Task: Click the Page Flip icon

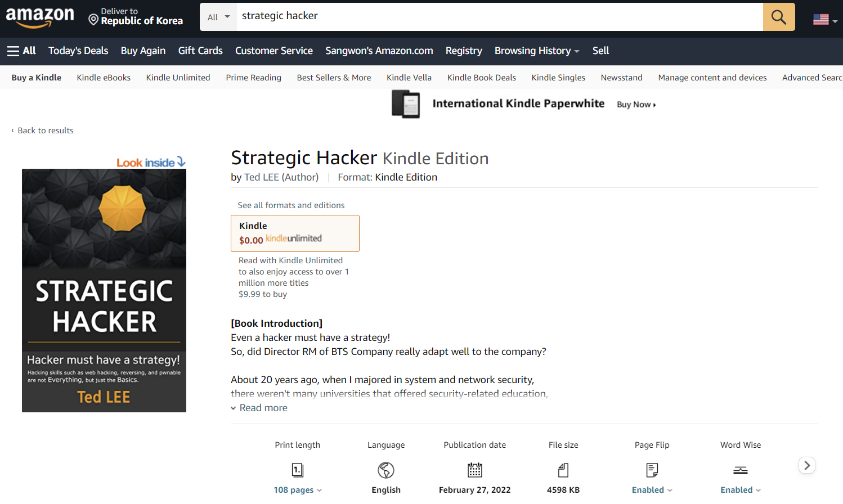Action: 652,470
